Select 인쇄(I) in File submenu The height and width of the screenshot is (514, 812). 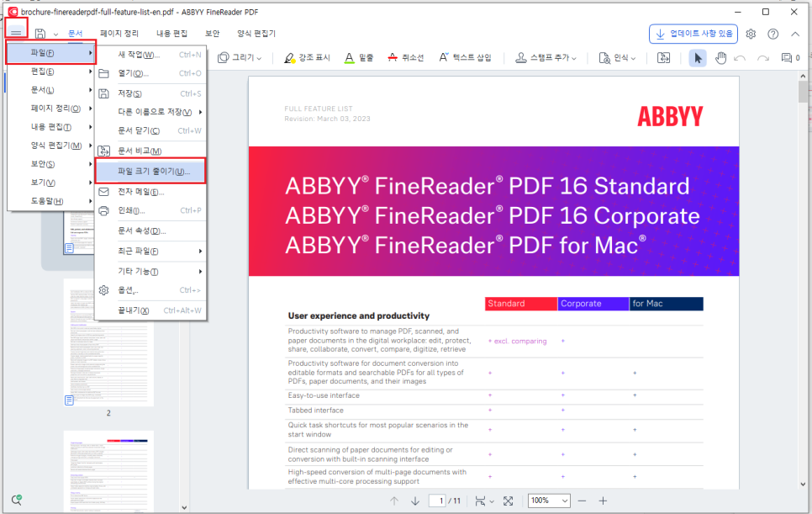click(x=150, y=210)
